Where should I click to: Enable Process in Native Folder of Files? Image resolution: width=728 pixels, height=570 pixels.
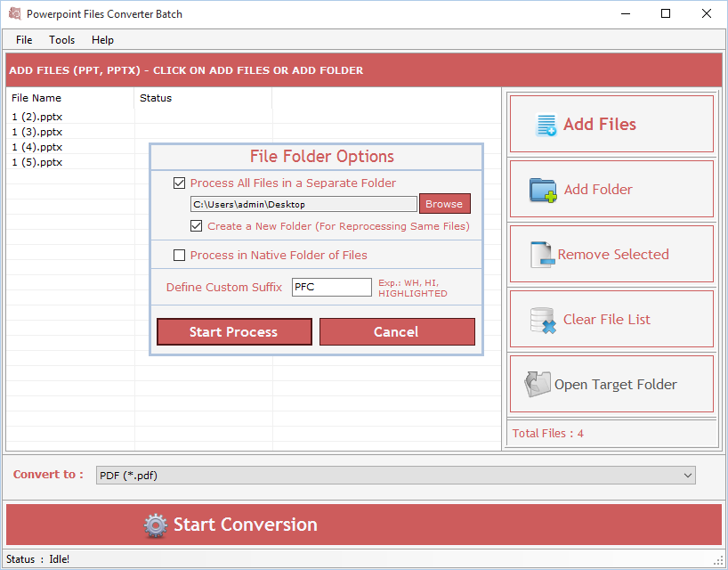point(179,255)
